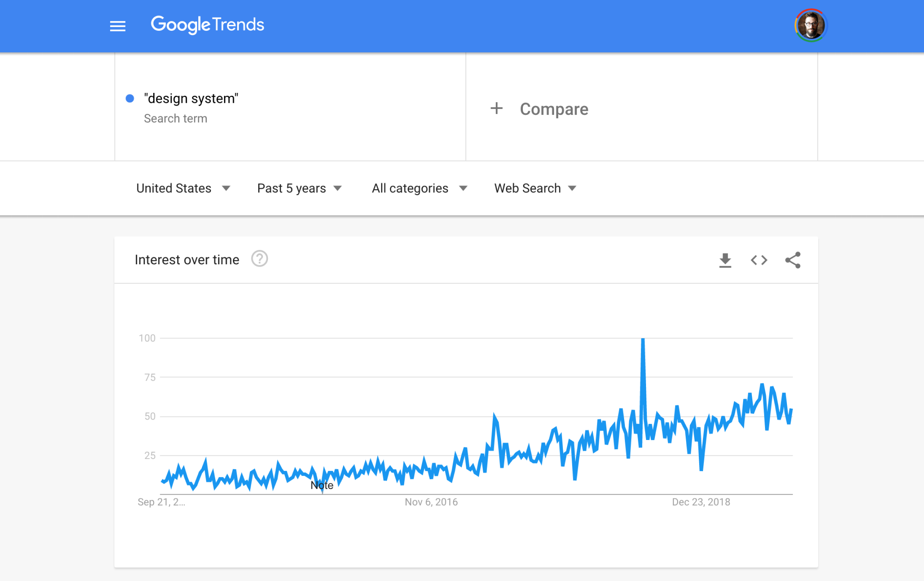Open the Past 5 years dropdown
Screen dimensions: 924x581
tap(300, 188)
